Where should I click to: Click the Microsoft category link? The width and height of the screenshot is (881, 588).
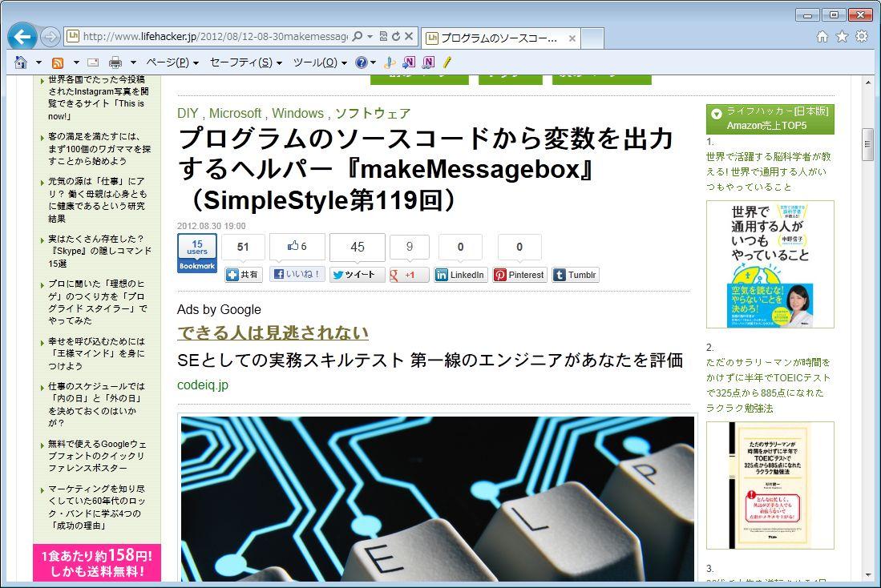coord(236,114)
